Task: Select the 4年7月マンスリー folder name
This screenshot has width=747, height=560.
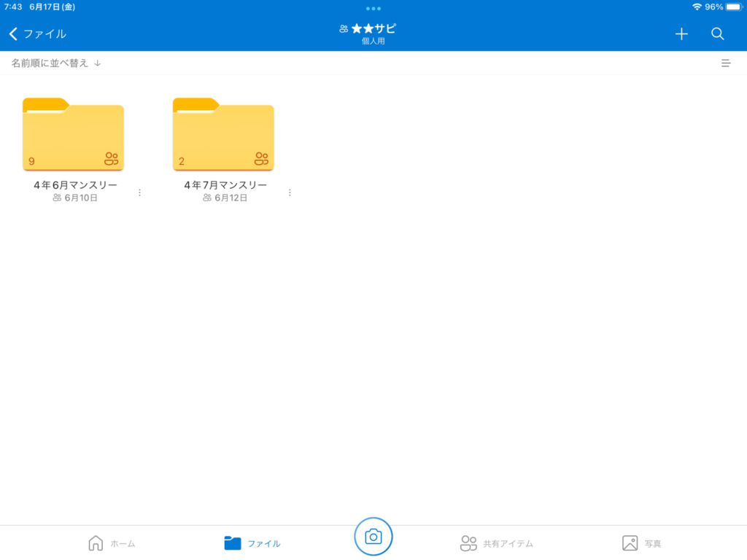Action: tap(225, 184)
